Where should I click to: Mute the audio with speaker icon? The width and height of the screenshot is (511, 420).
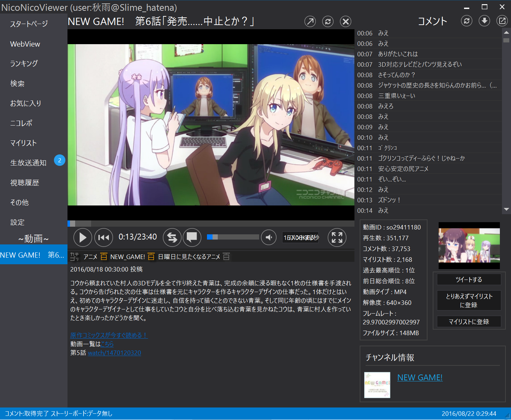point(269,237)
